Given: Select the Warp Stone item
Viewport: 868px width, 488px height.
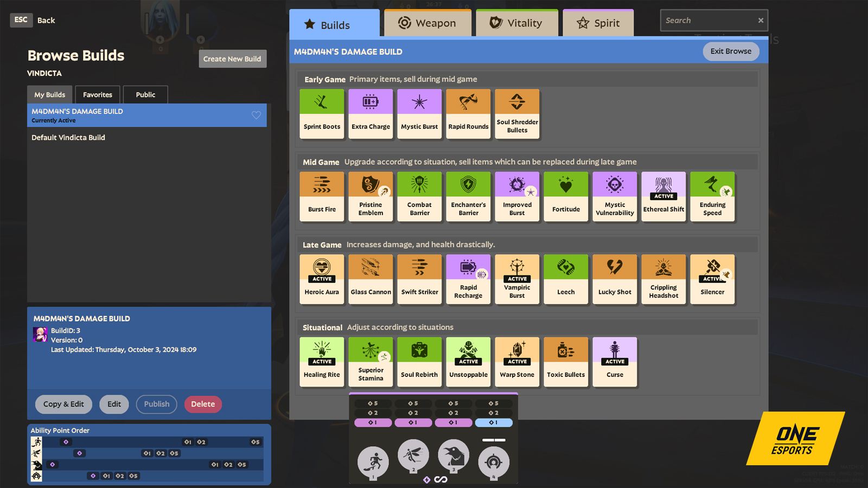Looking at the screenshot, I should pos(517,362).
